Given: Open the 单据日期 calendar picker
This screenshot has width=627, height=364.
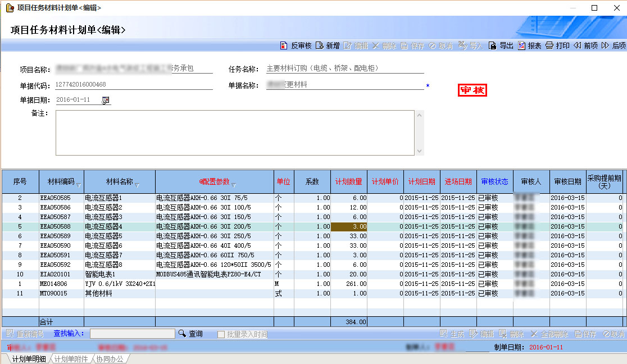Looking at the screenshot, I should tap(105, 100).
